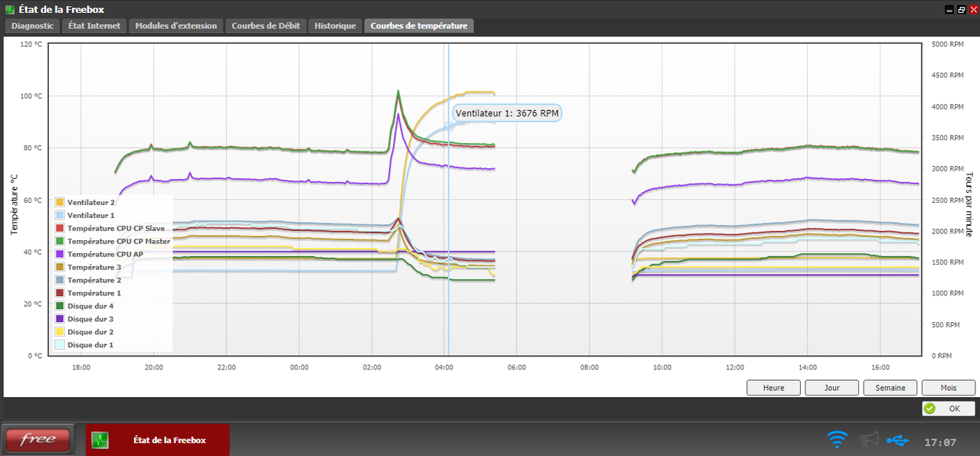Click the Disque dur 4 legend swatch
The image size is (980, 456).
[x=60, y=306]
